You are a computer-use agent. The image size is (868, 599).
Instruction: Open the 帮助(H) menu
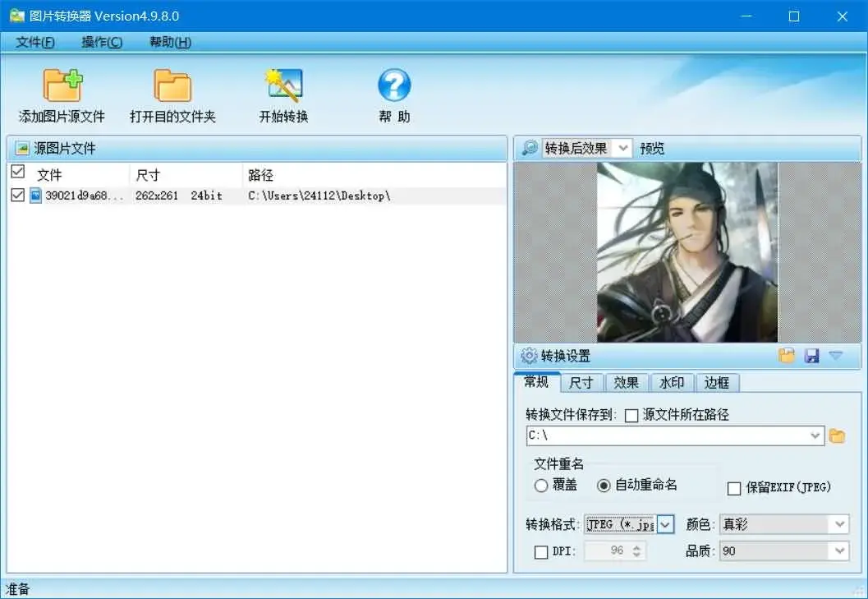click(170, 42)
